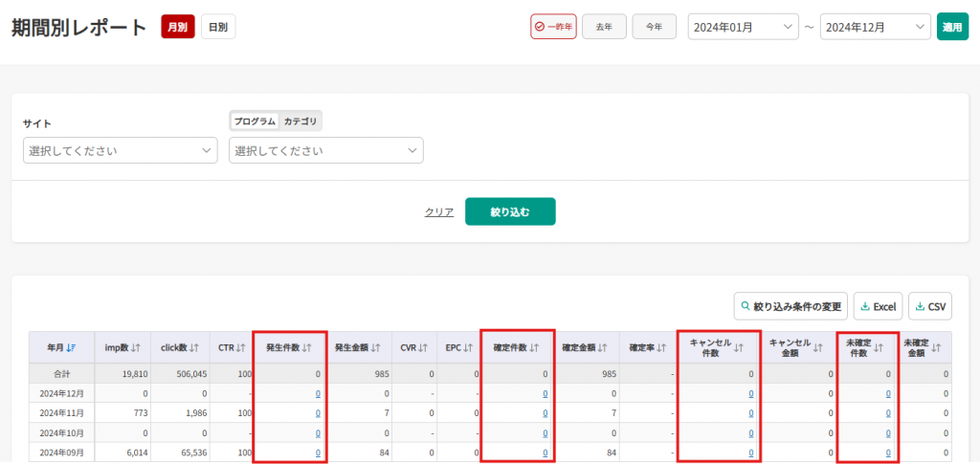Open 発生件数 link for 2024年09月
The width and height of the screenshot is (980, 464).
click(318, 453)
